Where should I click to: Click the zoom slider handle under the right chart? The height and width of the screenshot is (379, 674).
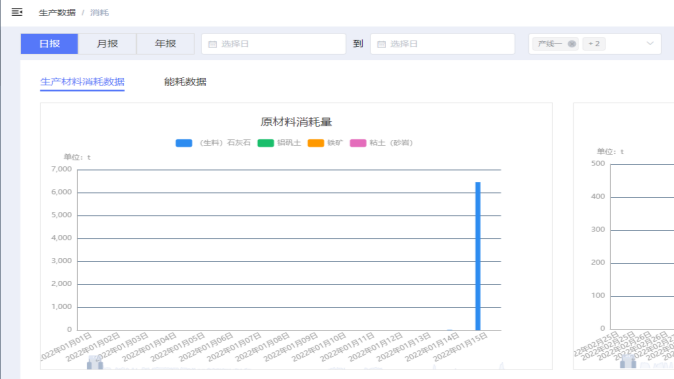[x=628, y=361]
